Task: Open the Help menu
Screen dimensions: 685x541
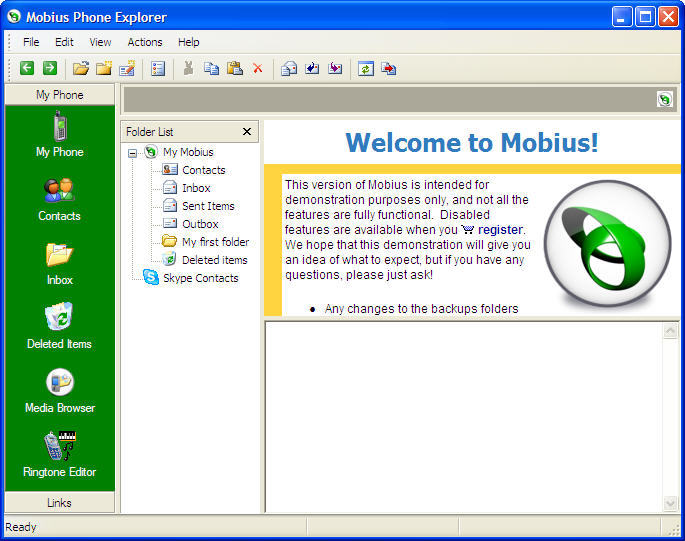Action: point(188,42)
